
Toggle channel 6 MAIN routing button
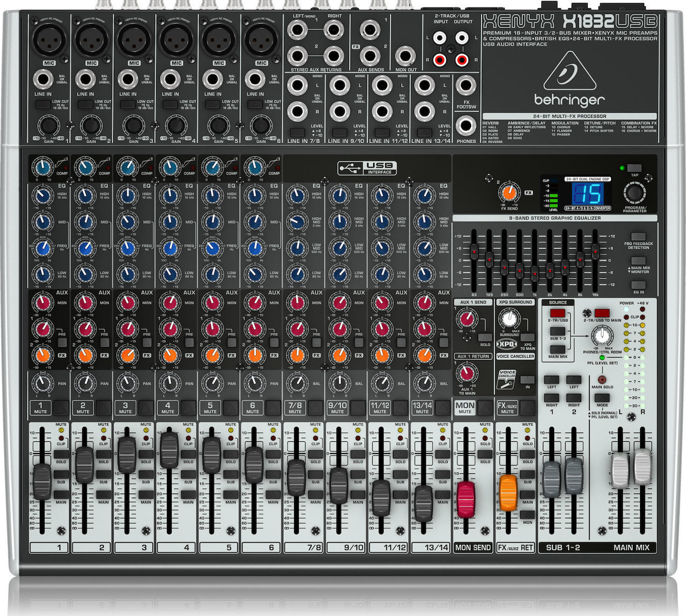[273, 495]
